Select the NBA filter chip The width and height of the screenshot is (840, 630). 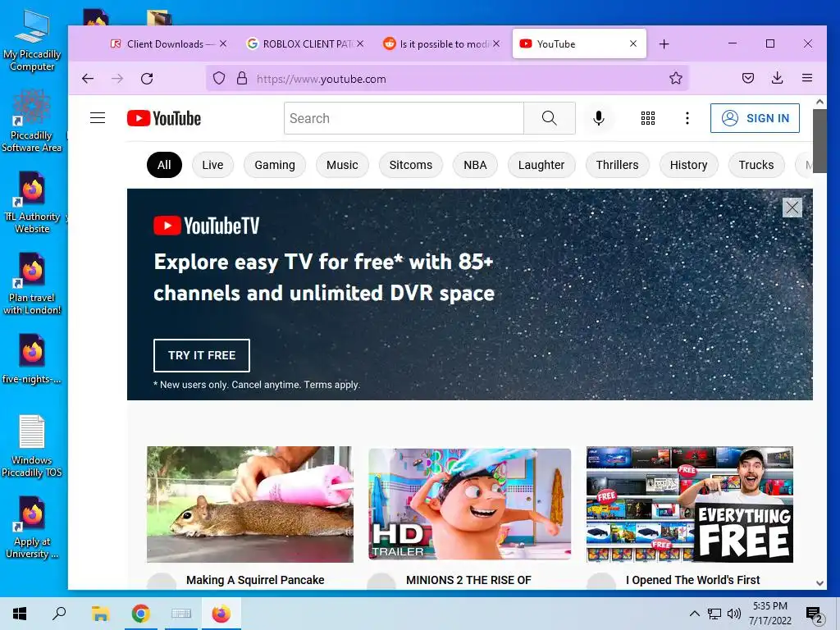[475, 165]
